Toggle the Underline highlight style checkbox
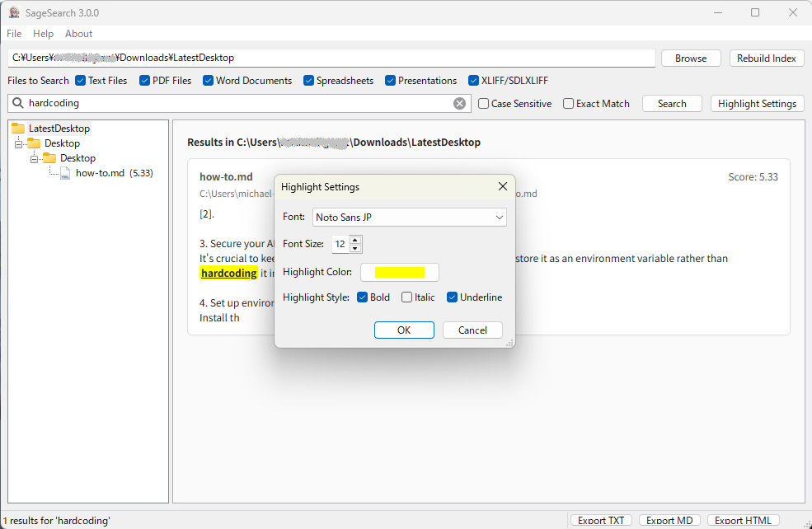This screenshot has height=529, width=812. point(452,297)
